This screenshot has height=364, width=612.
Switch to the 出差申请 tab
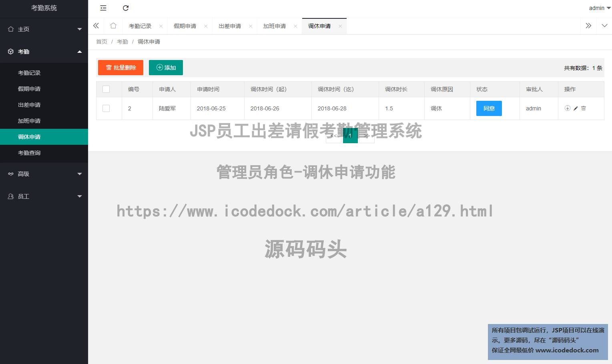click(x=230, y=26)
